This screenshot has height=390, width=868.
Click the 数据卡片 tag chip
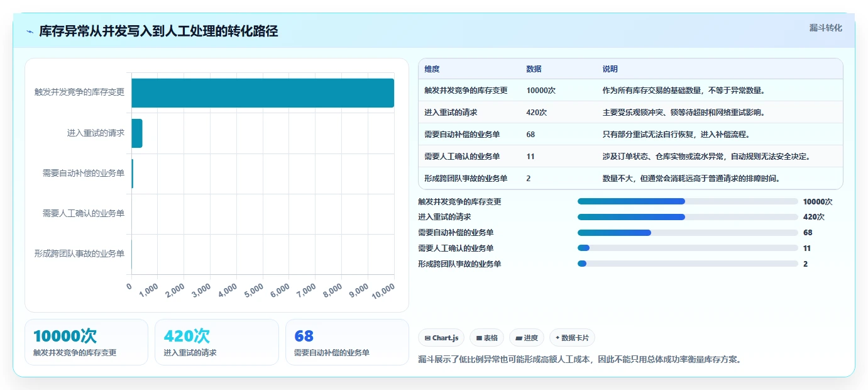572,338
